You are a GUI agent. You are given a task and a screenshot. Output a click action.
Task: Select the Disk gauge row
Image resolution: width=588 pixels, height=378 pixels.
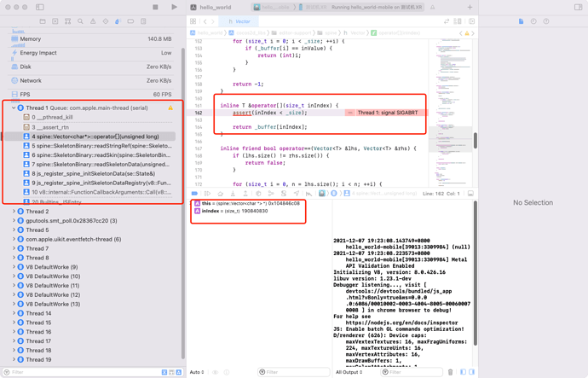(91, 67)
